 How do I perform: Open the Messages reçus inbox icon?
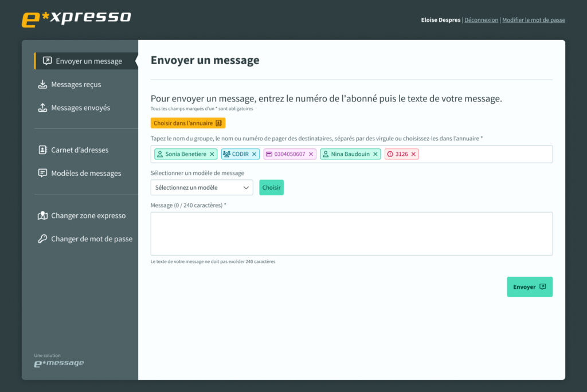pos(42,84)
